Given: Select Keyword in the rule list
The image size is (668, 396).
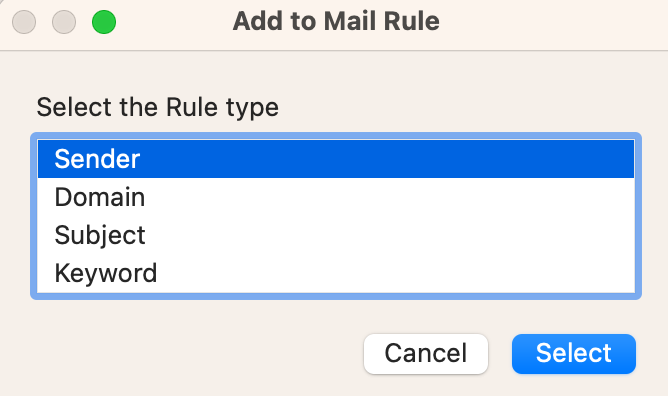Looking at the screenshot, I should coord(336,273).
